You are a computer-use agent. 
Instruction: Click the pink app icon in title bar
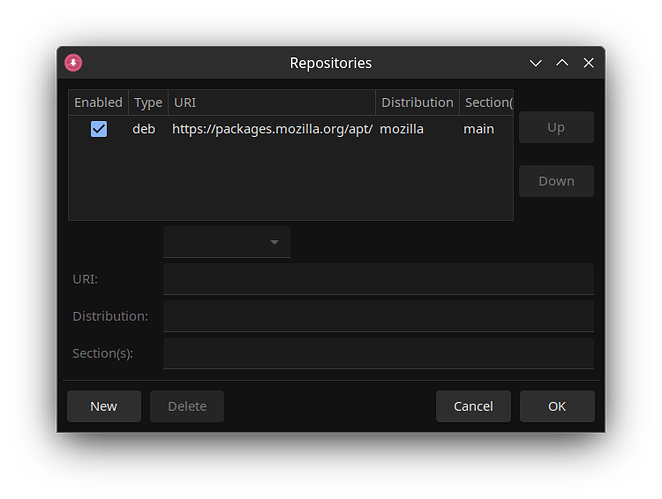(x=73, y=63)
